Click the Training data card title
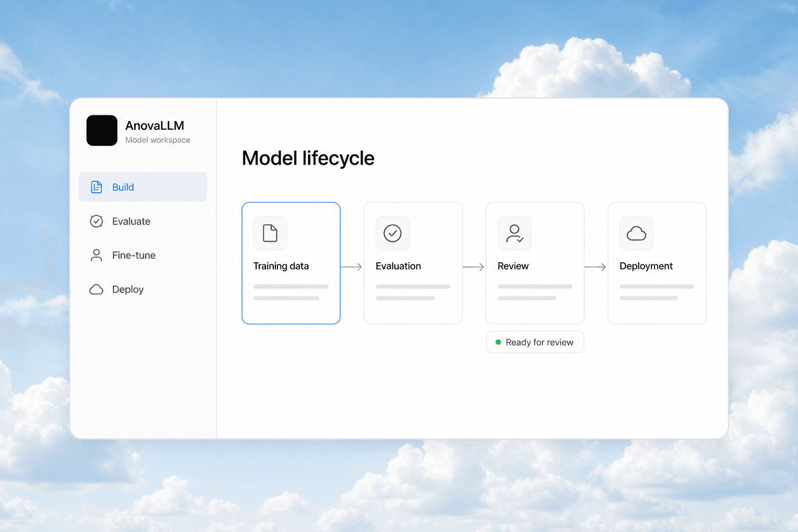Image resolution: width=798 pixels, height=532 pixels. [x=281, y=266]
